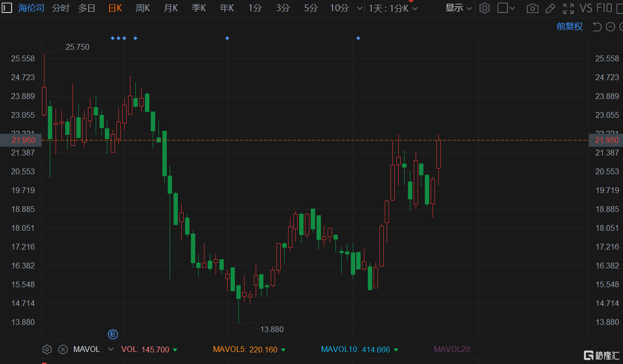Click the rightmost blue diamond marker at top

pyautogui.click(x=358, y=38)
